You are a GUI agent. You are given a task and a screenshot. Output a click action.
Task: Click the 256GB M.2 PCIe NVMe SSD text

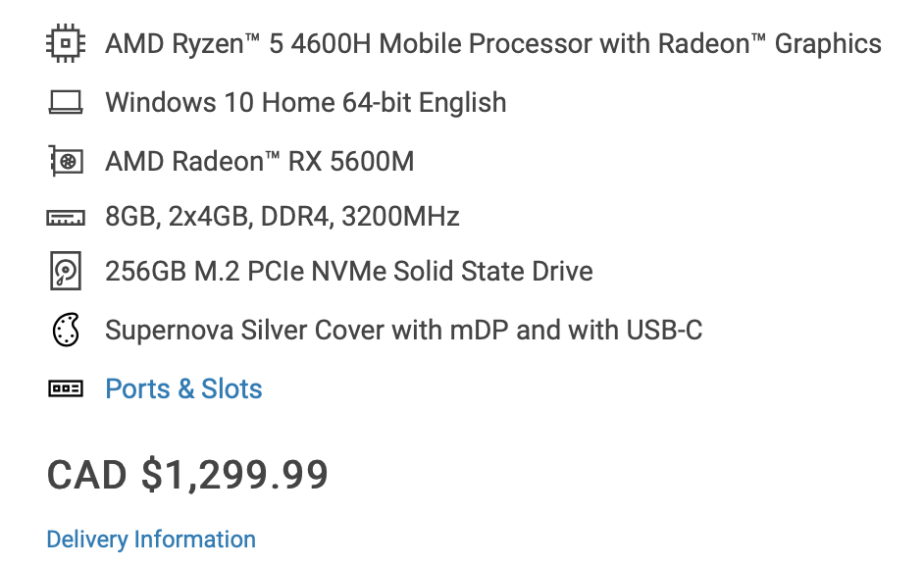pyautogui.click(x=349, y=271)
